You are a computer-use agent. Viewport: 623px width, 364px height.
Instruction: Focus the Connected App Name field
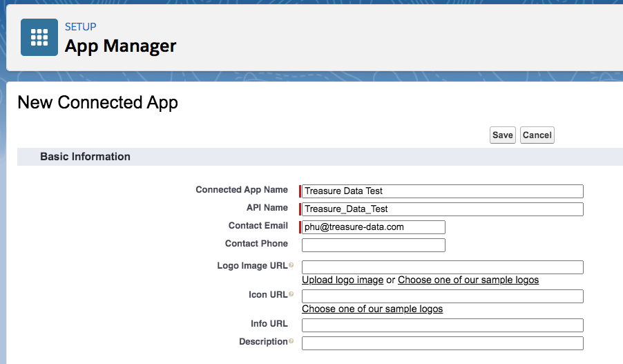(x=443, y=191)
